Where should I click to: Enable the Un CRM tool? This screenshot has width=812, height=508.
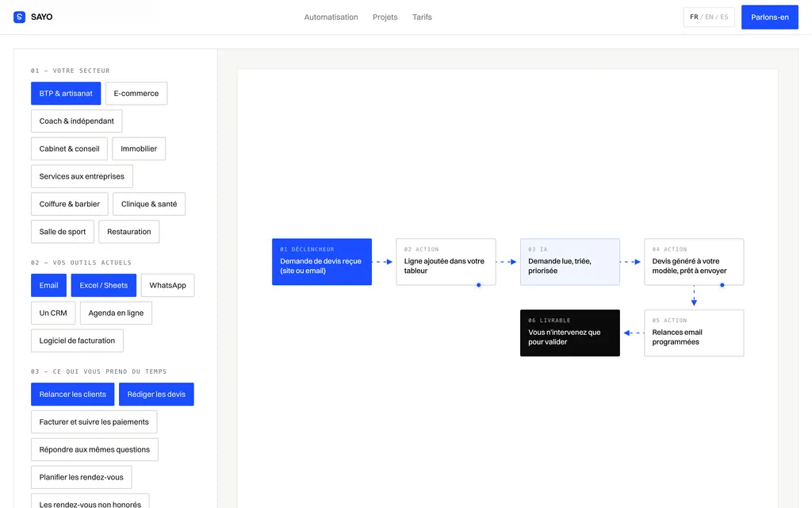coord(53,313)
